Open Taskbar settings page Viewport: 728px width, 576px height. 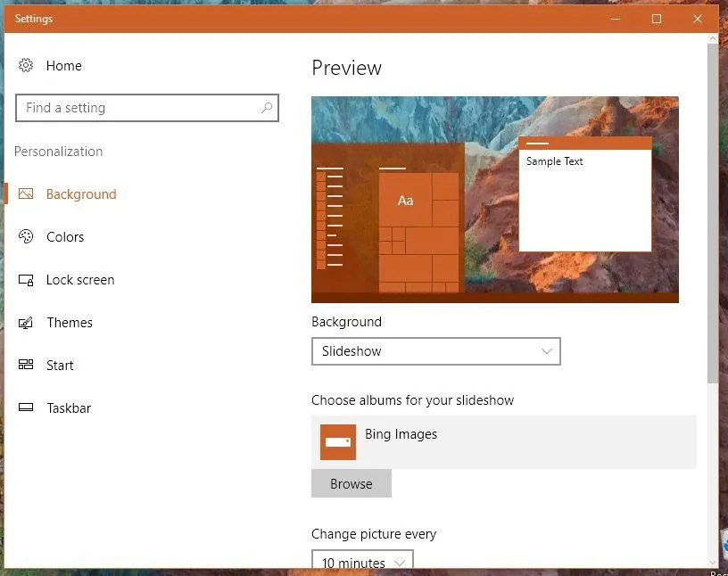69,408
